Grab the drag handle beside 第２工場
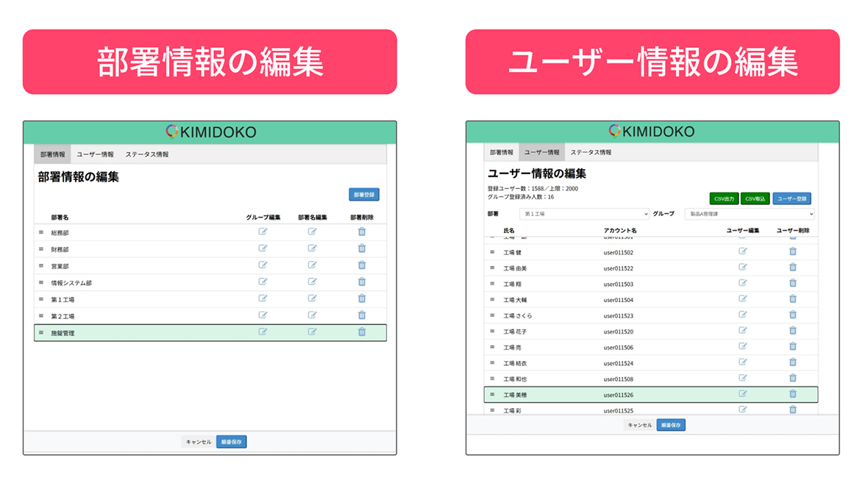This screenshot has width=868, height=488. point(41,316)
